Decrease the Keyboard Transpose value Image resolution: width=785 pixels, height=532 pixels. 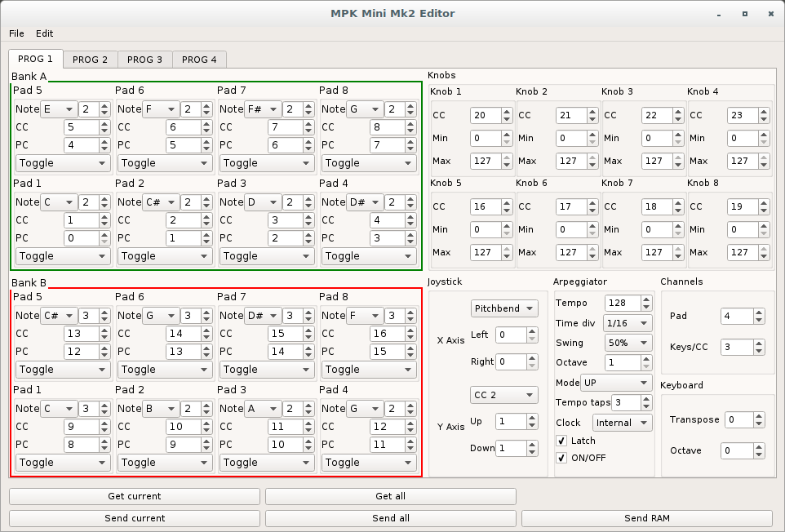click(x=760, y=424)
